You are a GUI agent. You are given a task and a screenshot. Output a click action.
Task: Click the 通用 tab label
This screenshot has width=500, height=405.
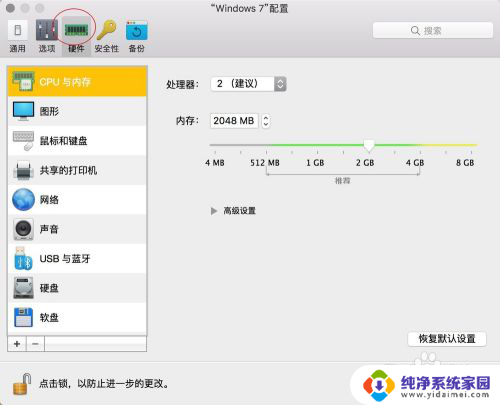[x=17, y=49]
